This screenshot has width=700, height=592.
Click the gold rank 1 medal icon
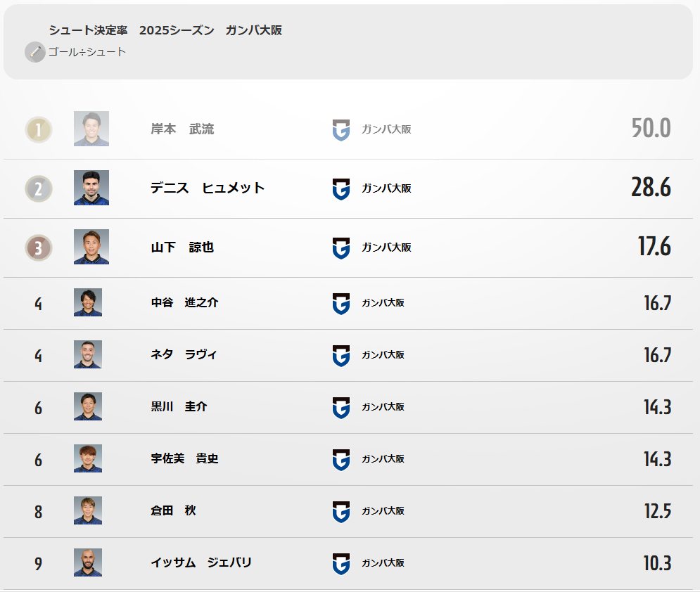[x=39, y=129]
